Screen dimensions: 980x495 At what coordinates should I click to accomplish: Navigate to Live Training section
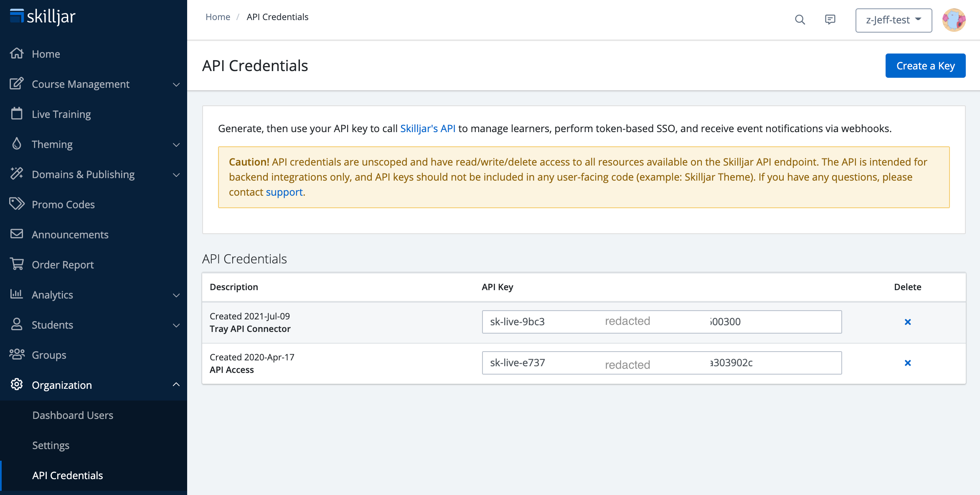tap(61, 114)
